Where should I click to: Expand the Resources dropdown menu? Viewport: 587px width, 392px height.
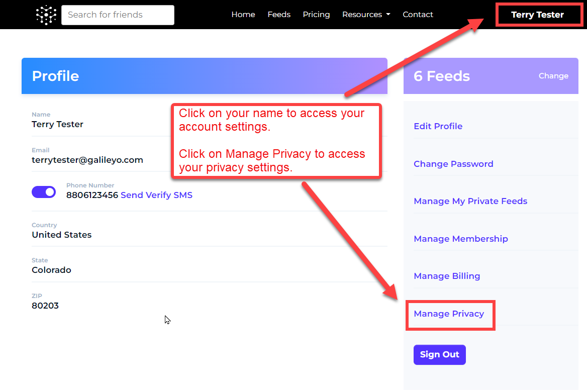coord(366,15)
